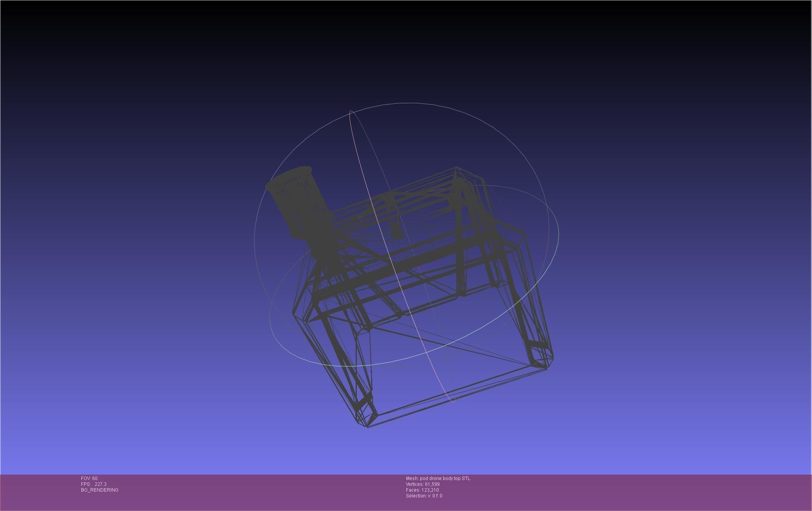812x511 pixels.
Task: Click the small dark block inside the frame
Action: tap(396, 231)
